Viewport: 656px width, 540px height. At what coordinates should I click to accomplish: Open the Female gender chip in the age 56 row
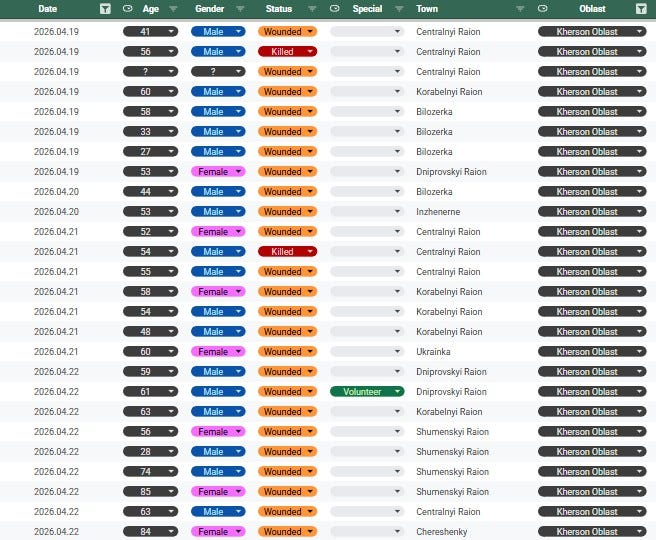[x=218, y=432]
